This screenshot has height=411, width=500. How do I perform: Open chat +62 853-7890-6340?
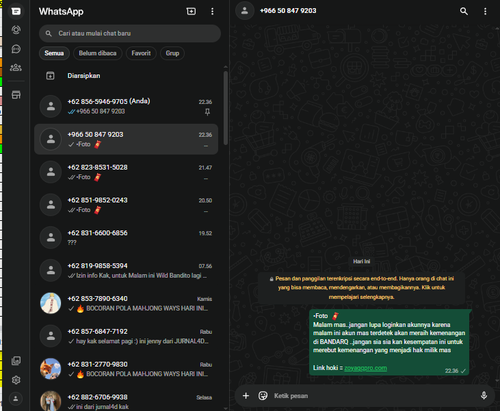click(126, 303)
